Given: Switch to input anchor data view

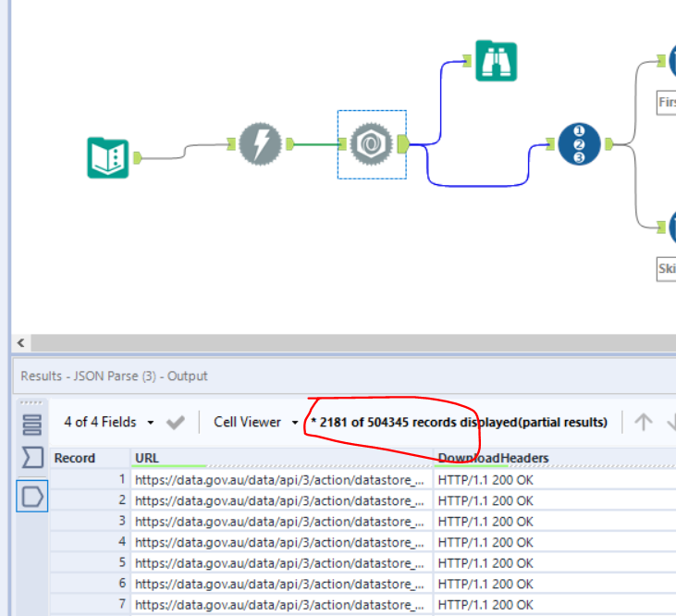Looking at the screenshot, I should [x=31, y=457].
